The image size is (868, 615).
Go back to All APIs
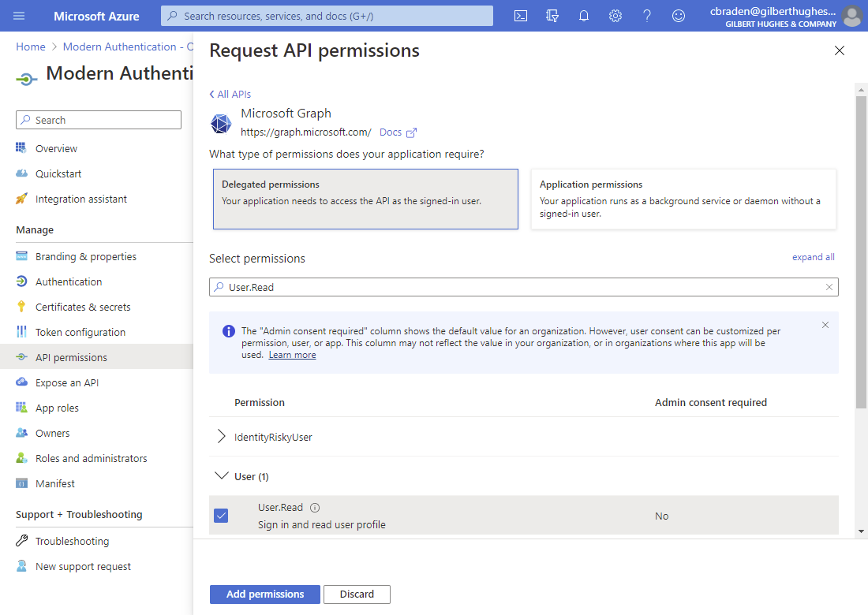tap(230, 94)
